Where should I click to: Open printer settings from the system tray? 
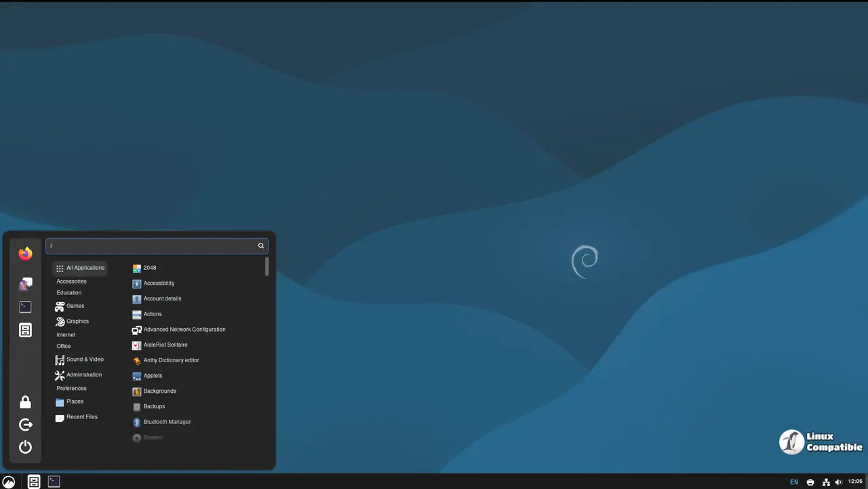[810, 482]
